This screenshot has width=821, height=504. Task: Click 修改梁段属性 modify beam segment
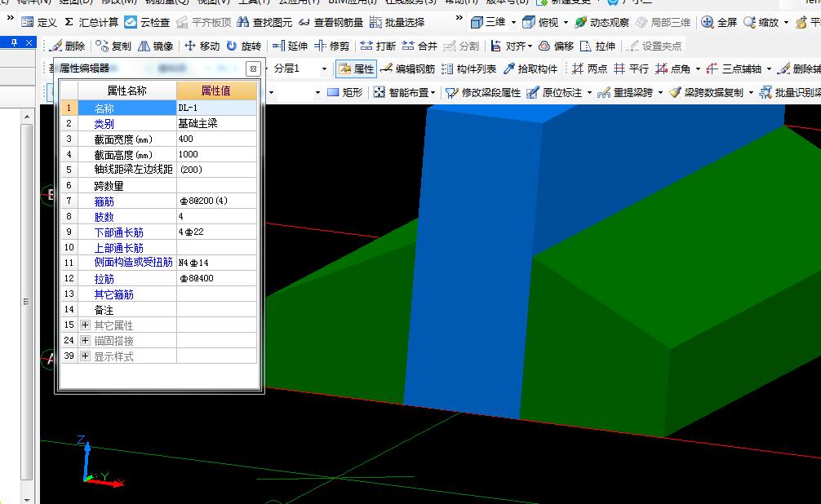(483, 93)
